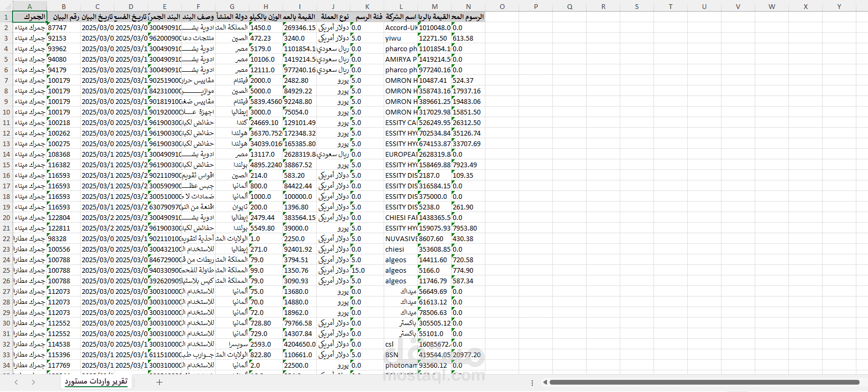Select header cell رقم البيان

coord(64,17)
